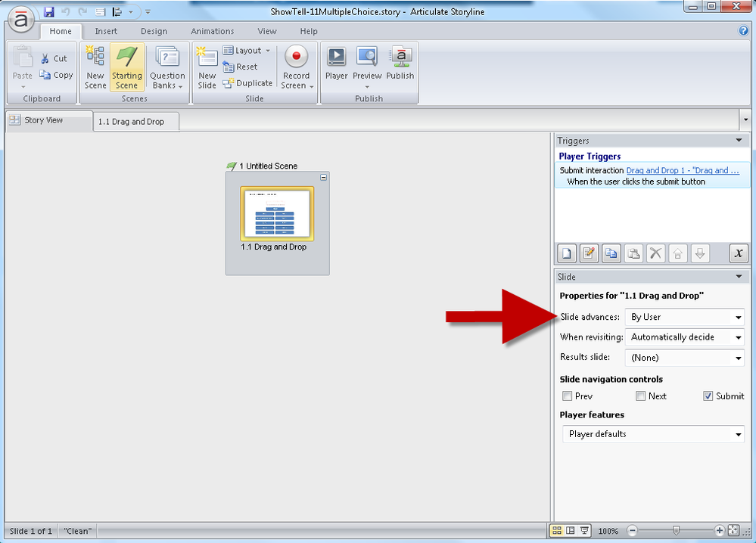The width and height of the screenshot is (756, 543).
Task: Create a New Scene
Action: (x=95, y=67)
